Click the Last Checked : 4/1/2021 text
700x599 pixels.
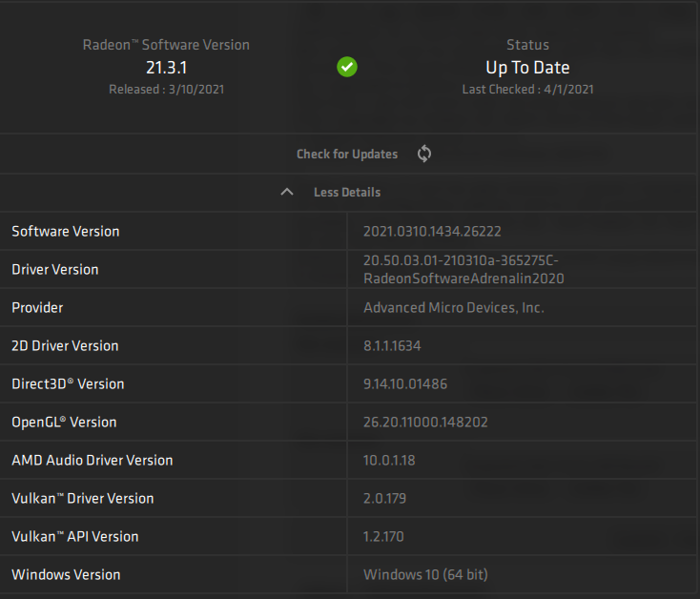(527, 90)
